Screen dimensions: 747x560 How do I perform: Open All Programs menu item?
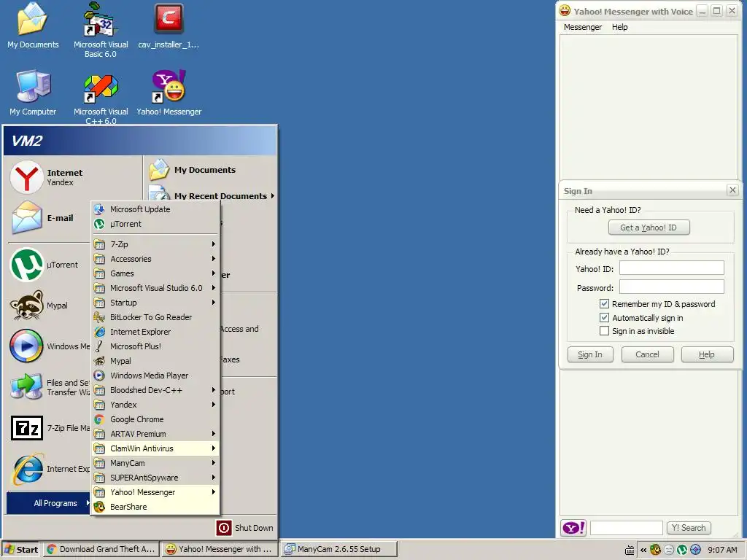pos(49,503)
